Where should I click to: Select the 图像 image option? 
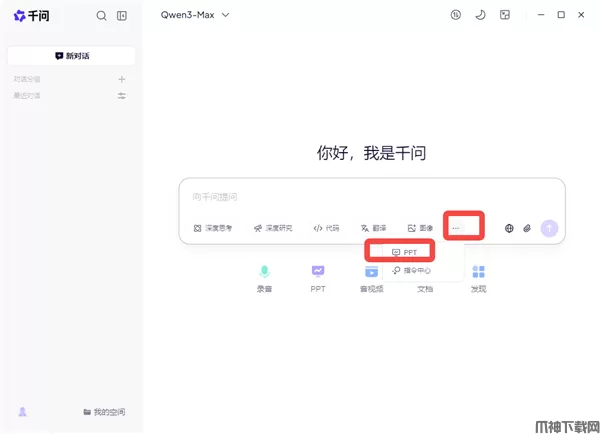[x=420, y=228]
